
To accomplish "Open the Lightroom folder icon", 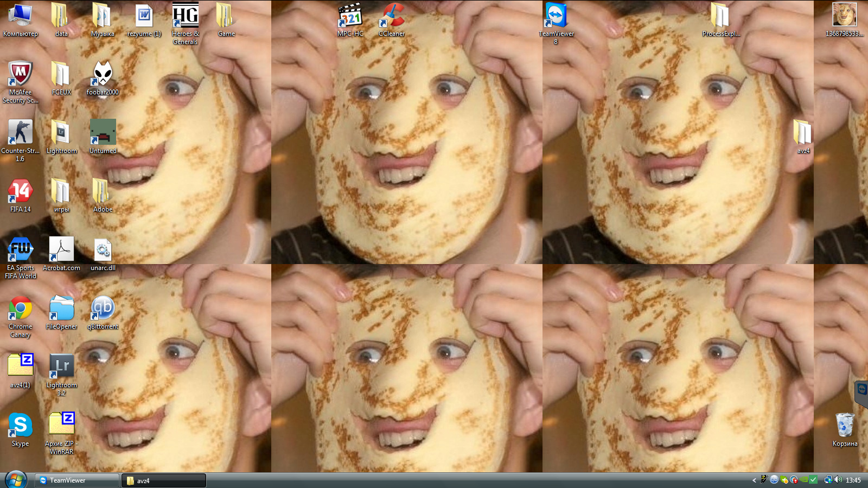I will coord(61,137).
